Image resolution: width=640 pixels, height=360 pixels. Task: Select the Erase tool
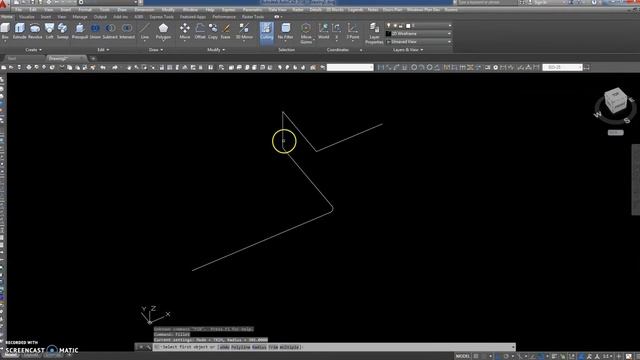pyautogui.click(x=226, y=31)
